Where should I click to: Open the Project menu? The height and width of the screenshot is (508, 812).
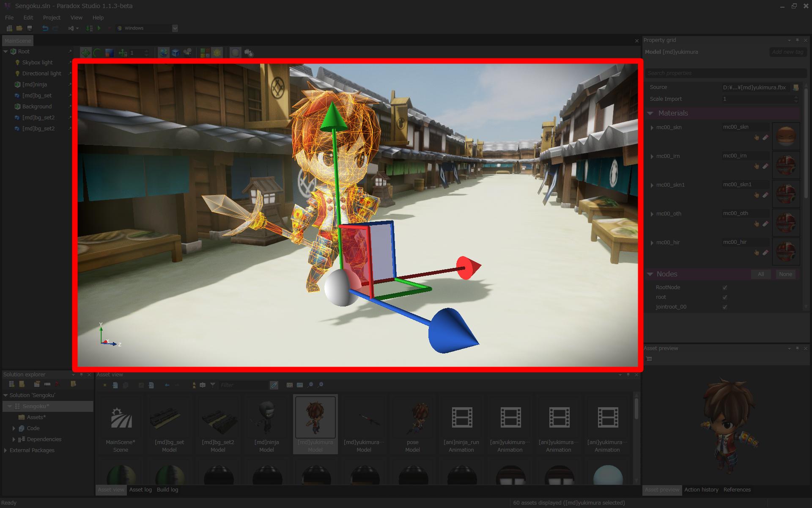coord(52,17)
